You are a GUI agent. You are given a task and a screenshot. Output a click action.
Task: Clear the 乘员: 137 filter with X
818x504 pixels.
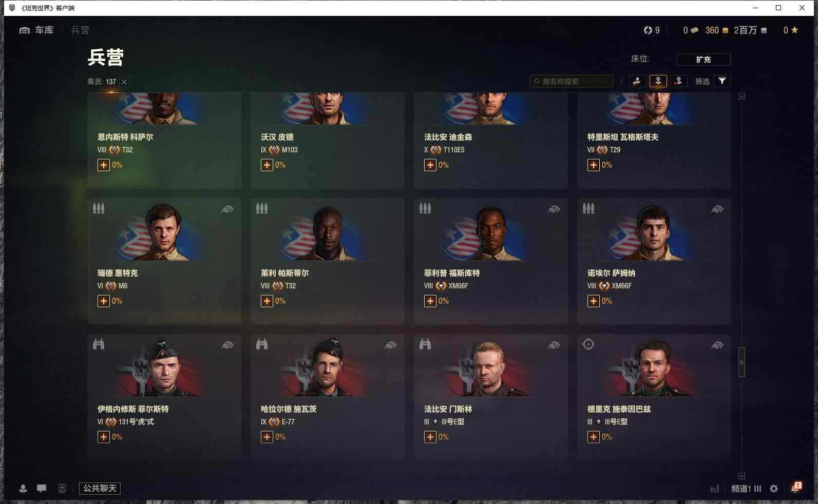[x=124, y=82]
